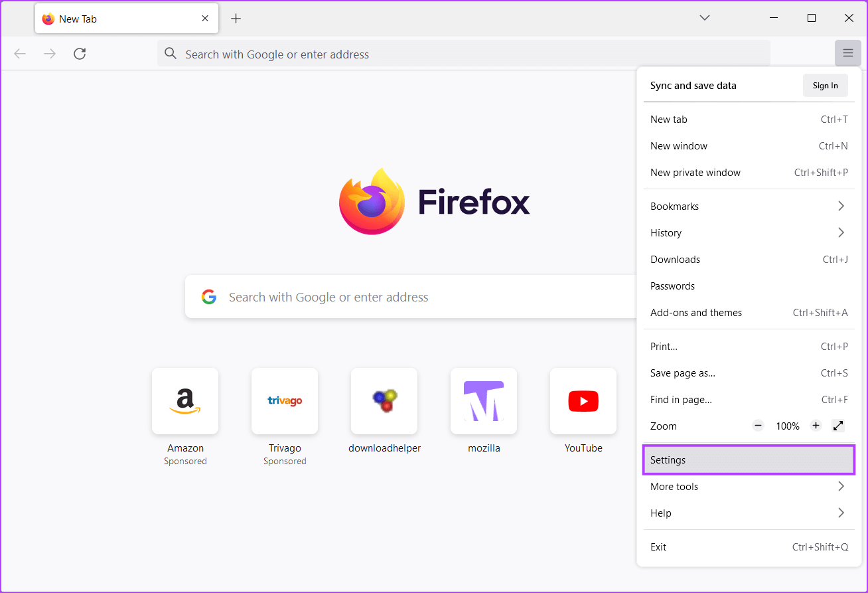Focus the address bar search field
The height and width of the screenshot is (593, 868).
(464, 54)
